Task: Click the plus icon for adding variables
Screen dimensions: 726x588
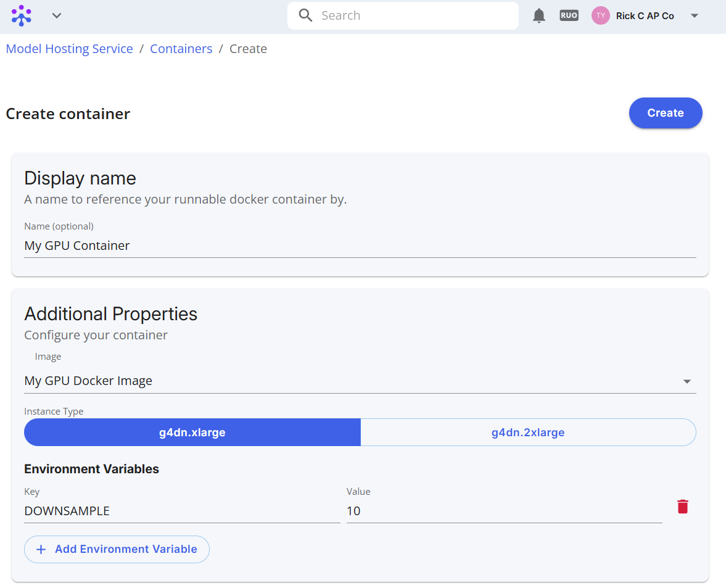Action: pos(41,549)
